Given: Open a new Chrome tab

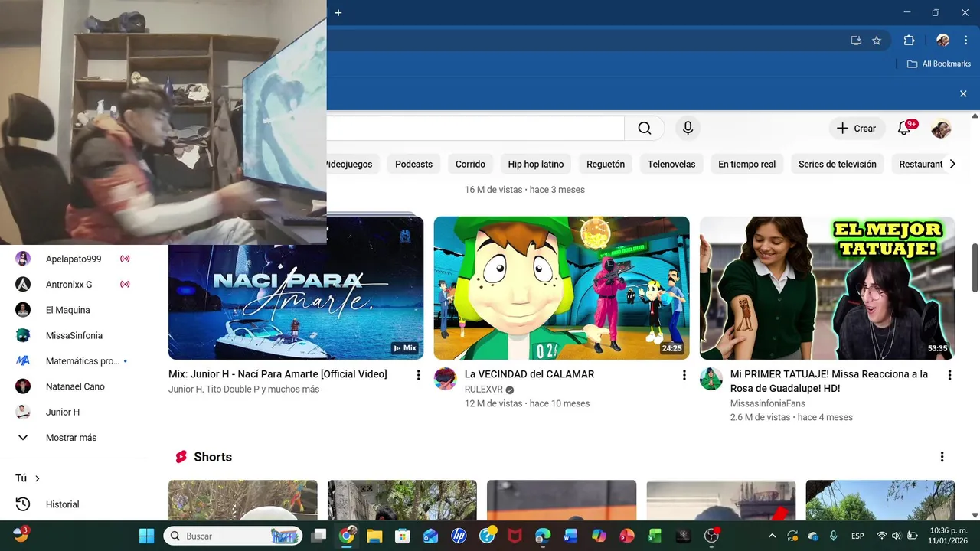Looking at the screenshot, I should click(x=338, y=12).
